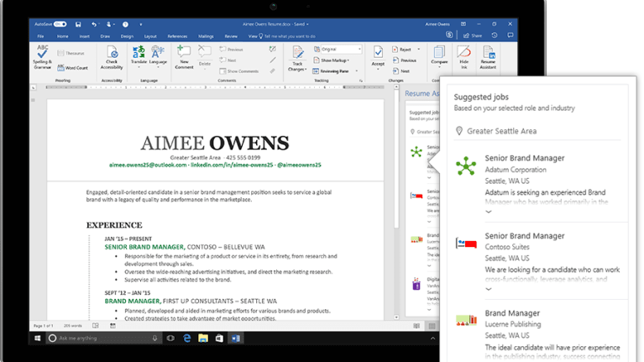The height and width of the screenshot is (362, 644).
Task: Click the Share button
Action: pyautogui.click(x=473, y=36)
